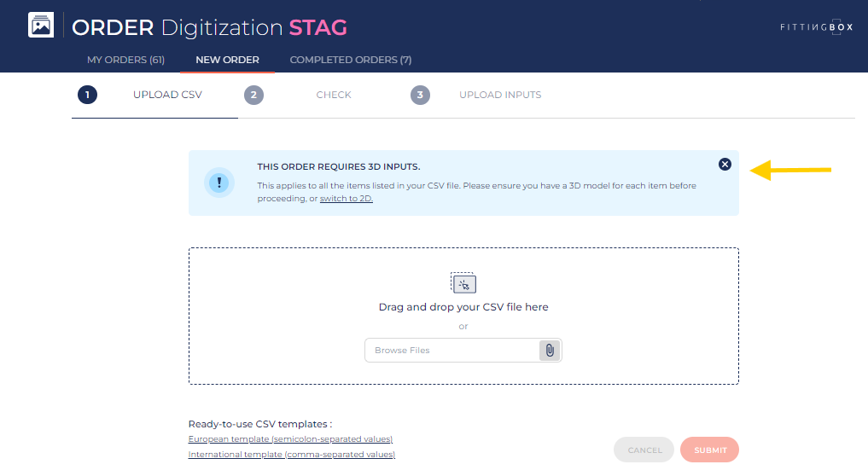The width and height of the screenshot is (868, 476).
Task: Select the step 1 circle indicator
Action: (87, 95)
